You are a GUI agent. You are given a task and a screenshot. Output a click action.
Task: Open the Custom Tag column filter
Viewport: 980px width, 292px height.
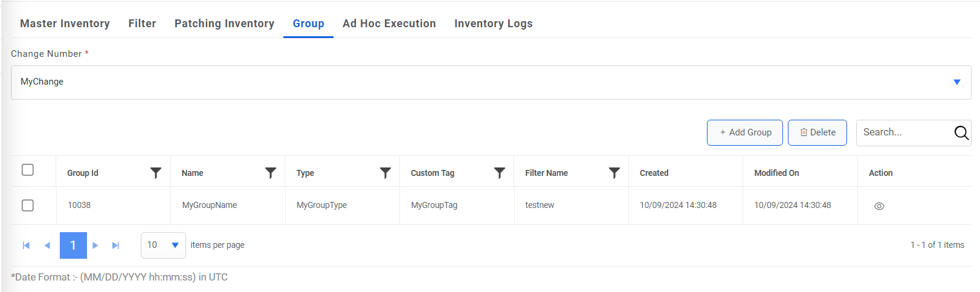click(x=500, y=173)
